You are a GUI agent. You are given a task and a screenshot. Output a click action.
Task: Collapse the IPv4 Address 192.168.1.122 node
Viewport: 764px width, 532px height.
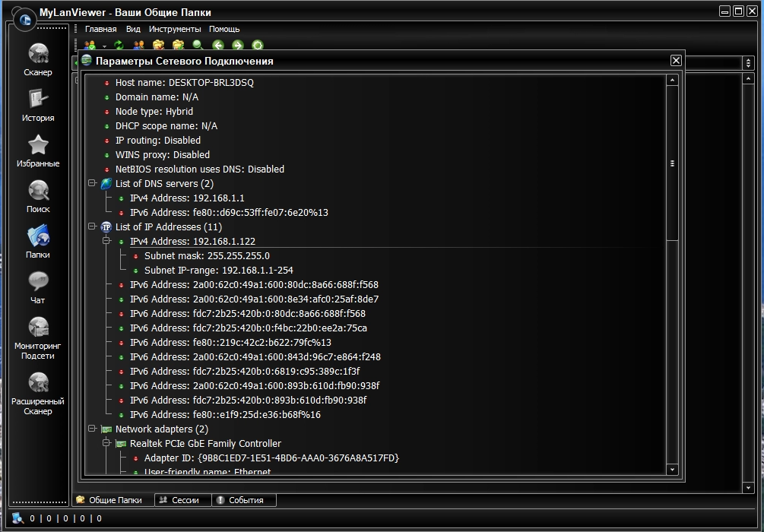coord(106,241)
